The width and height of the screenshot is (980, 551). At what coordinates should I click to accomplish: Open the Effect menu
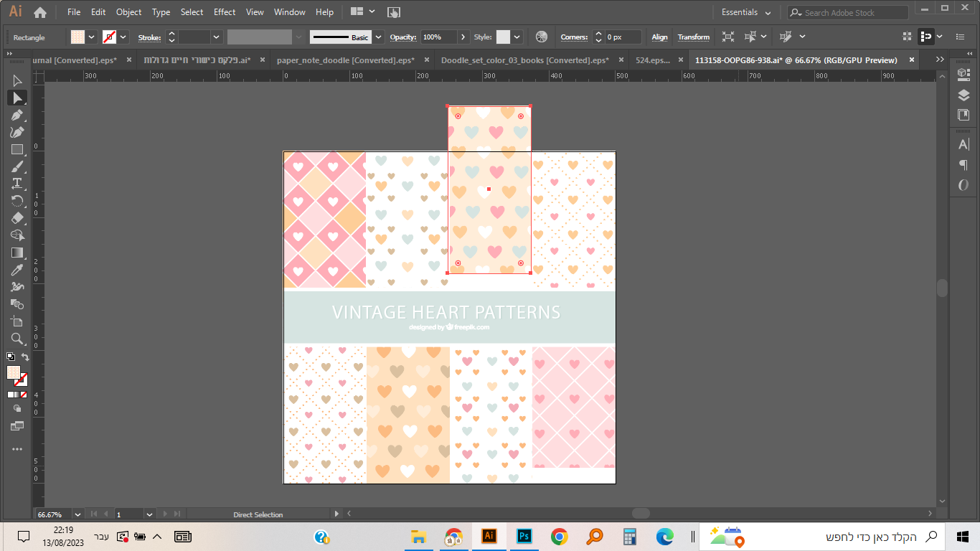tap(225, 12)
